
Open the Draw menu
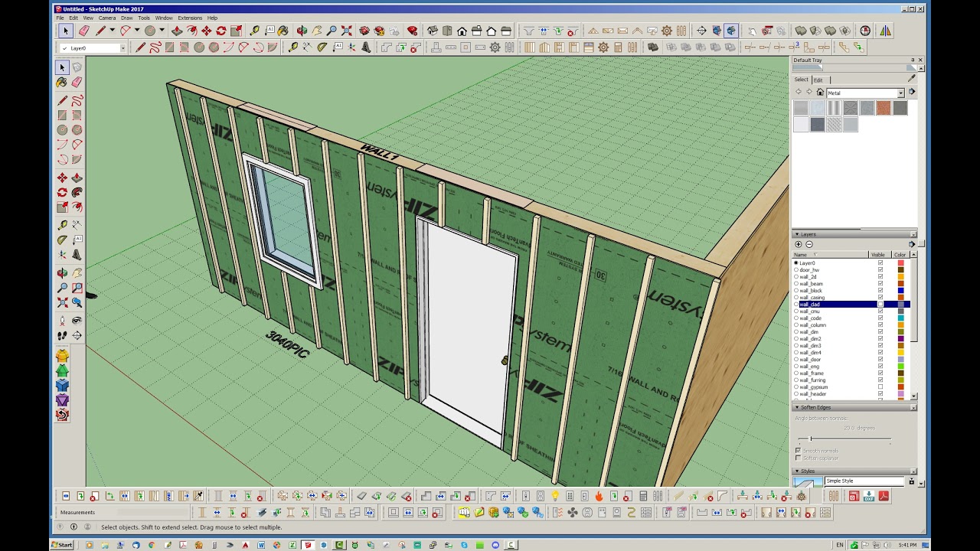(x=126, y=18)
